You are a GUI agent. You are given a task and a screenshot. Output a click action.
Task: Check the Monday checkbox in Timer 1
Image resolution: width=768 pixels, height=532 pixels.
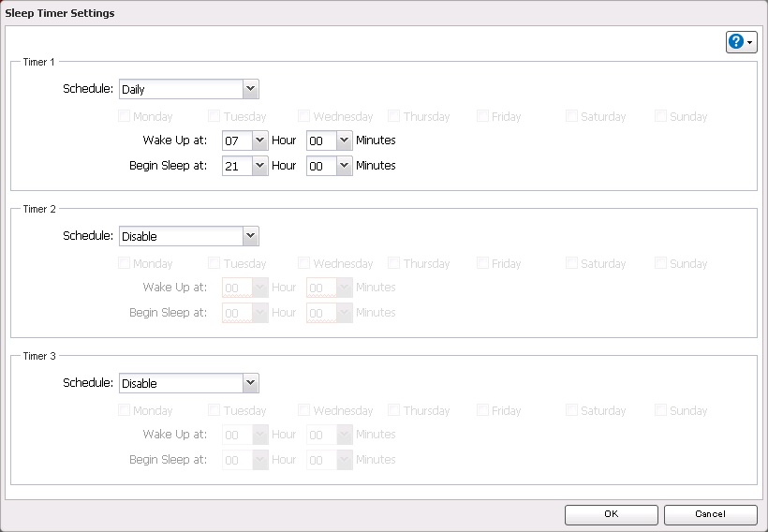pos(125,117)
